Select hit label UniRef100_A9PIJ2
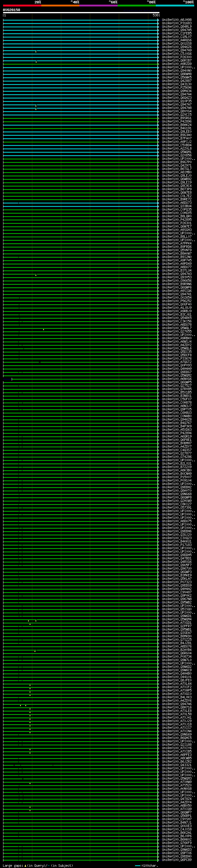The width and height of the screenshot is (197, 868). tap(177, 142)
